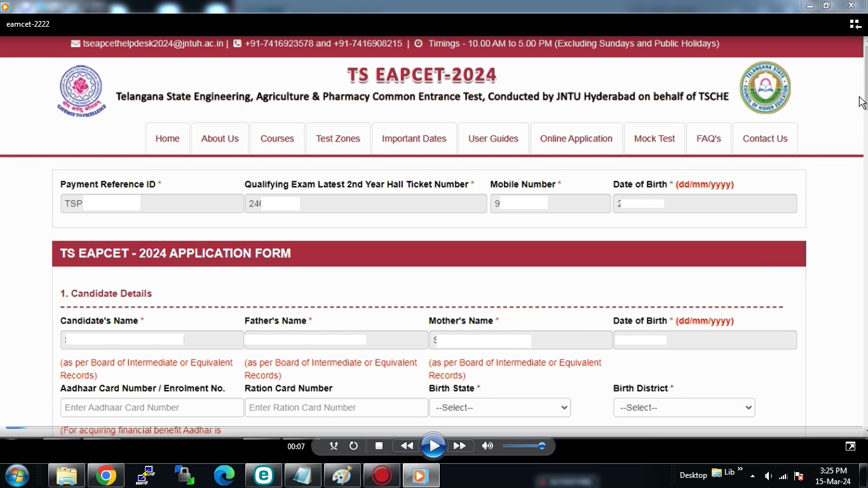
Task: Click the Candidate's Name field
Action: pos(152,340)
